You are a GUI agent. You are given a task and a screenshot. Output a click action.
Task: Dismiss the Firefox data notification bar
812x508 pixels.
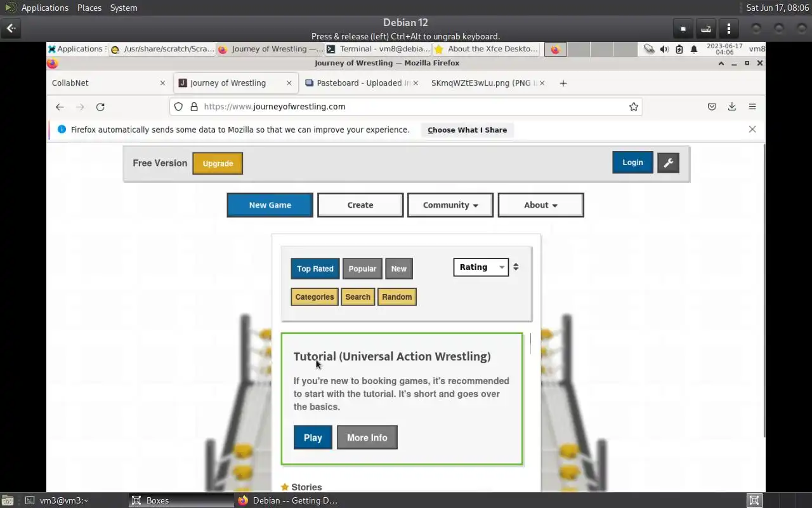pos(752,129)
